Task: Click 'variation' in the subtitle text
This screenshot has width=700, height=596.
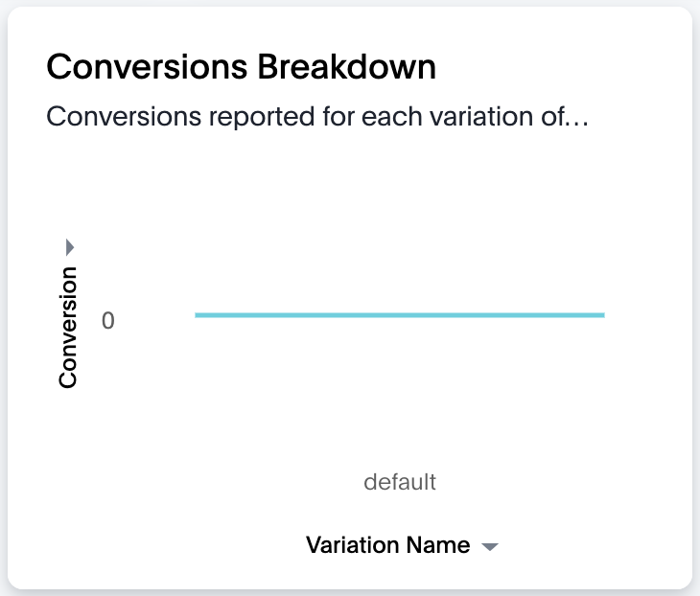Action: (481, 117)
